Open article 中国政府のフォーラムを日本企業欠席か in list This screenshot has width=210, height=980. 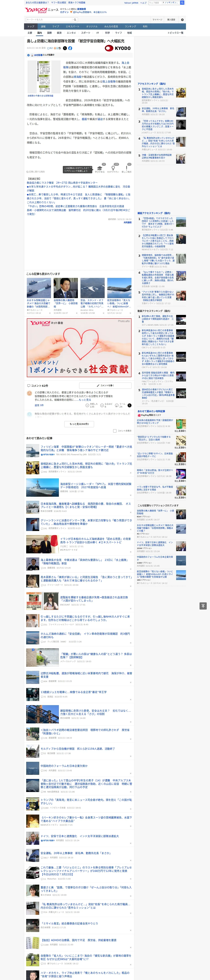64,766
